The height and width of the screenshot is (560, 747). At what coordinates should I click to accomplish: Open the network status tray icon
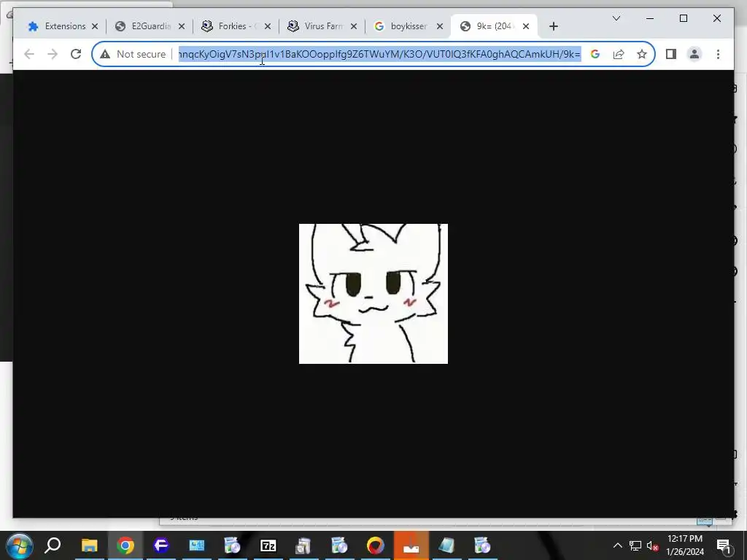pos(635,545)
